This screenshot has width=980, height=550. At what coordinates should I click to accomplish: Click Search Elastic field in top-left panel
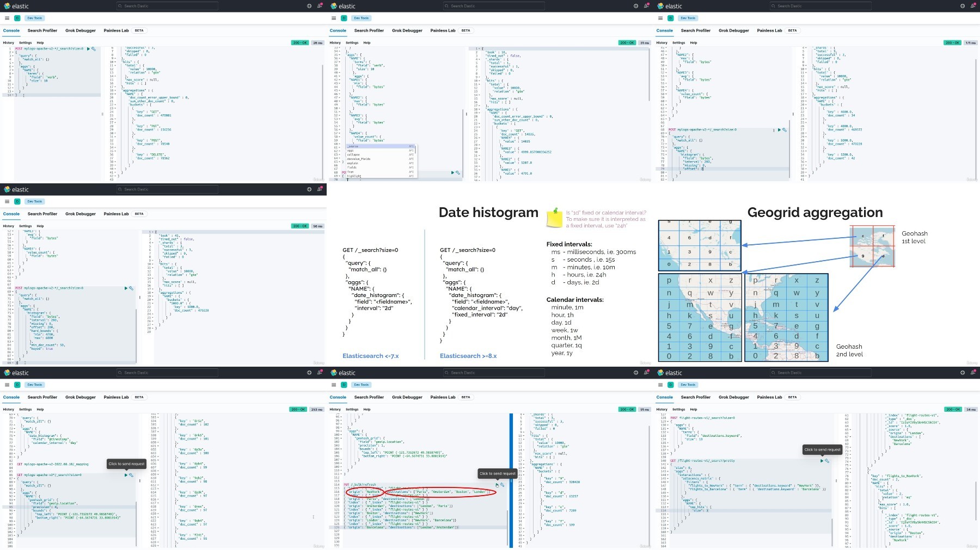tap(167, 6)
